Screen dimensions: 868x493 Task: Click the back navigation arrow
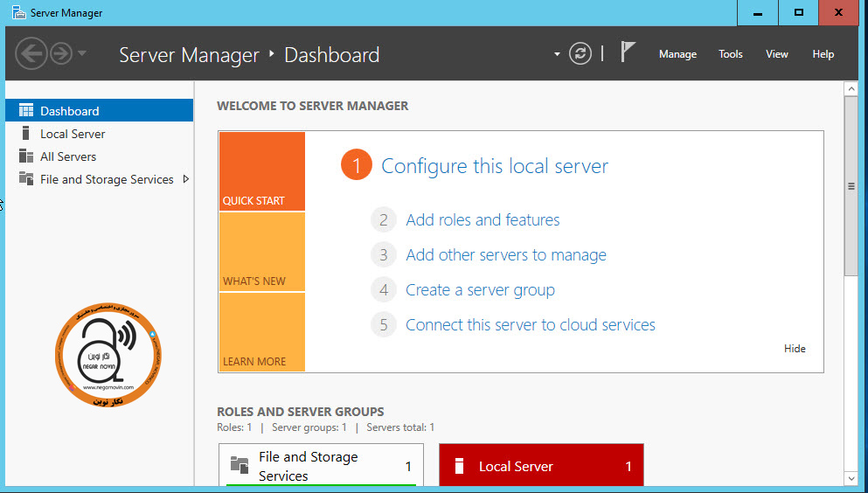(31, 53)
